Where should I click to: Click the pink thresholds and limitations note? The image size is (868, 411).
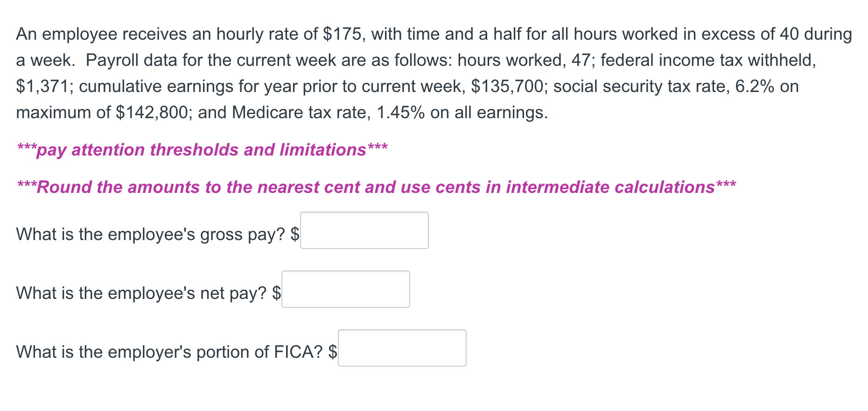point(202,150)
